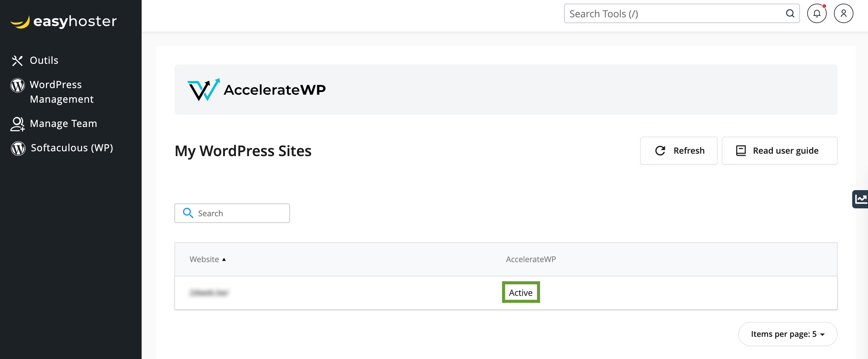The height and width of the screenshot is (359, 868).
Task: Expand the Items per page dropdown
Action: [x=787, y=334]
